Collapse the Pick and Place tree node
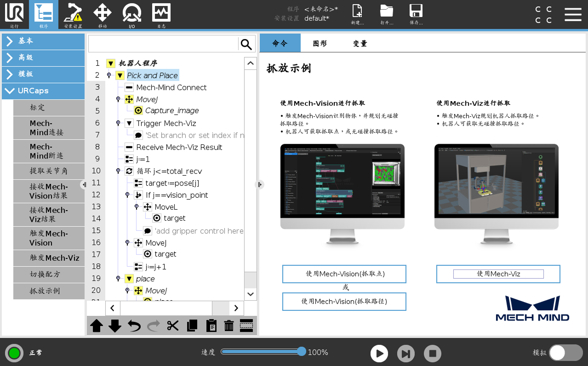588x366 pixels. pos(120,75)
